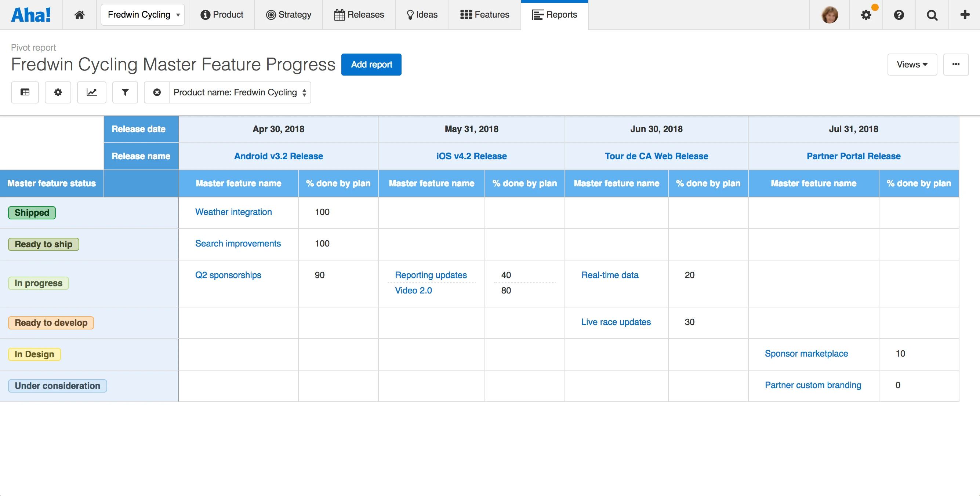
Task: Click the Shipped status label
Action: (x=32, y=213)
